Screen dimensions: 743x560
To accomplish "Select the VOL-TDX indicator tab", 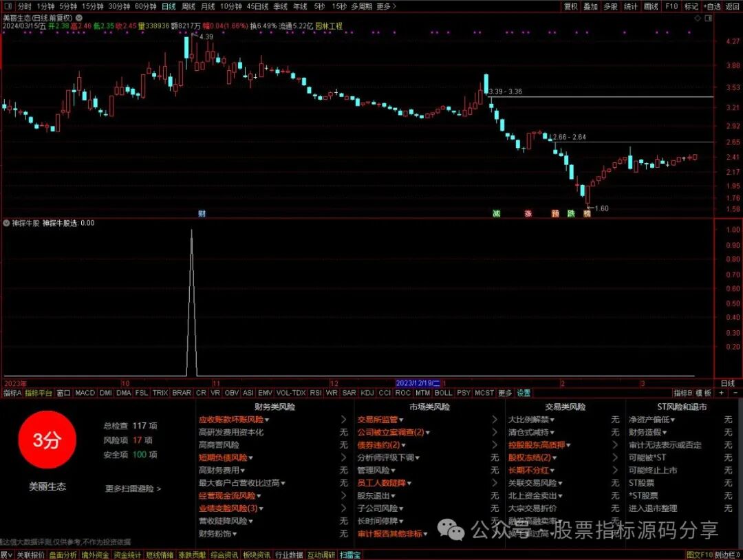I will pos(291,393).
